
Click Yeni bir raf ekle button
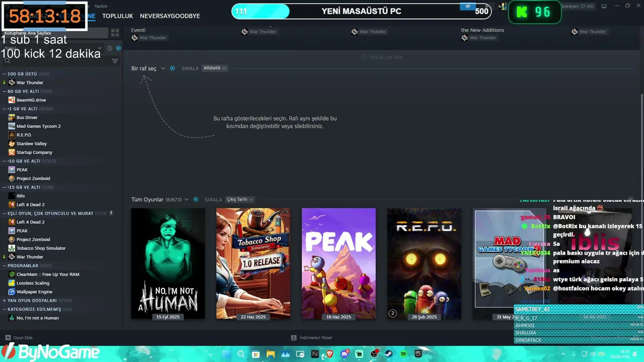click(382, 57)
